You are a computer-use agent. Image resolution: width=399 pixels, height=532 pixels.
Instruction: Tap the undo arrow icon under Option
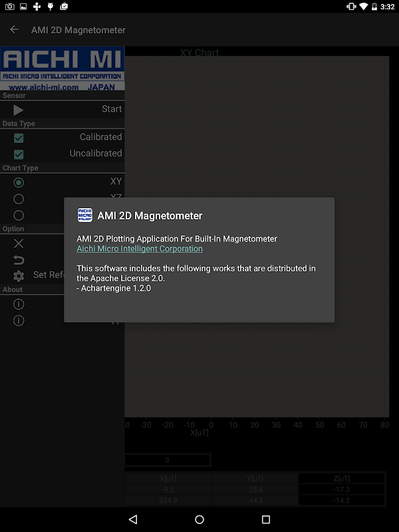pos(19,260)
